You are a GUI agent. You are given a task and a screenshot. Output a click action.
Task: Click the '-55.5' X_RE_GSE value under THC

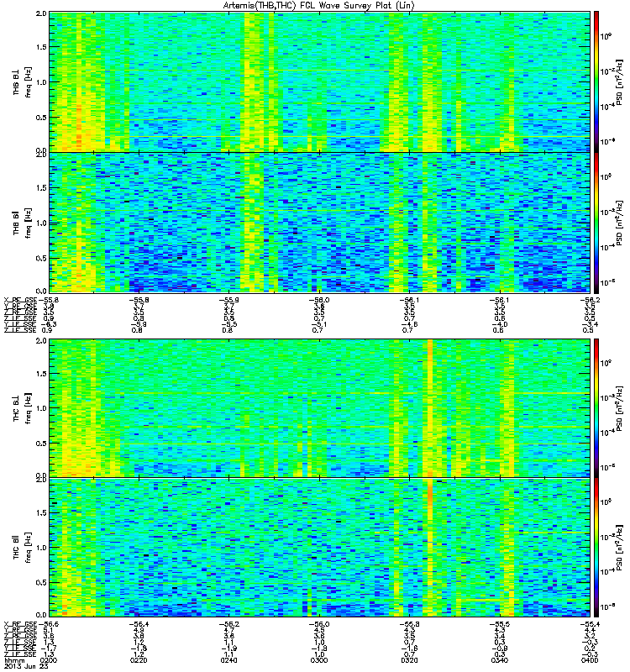499,624
